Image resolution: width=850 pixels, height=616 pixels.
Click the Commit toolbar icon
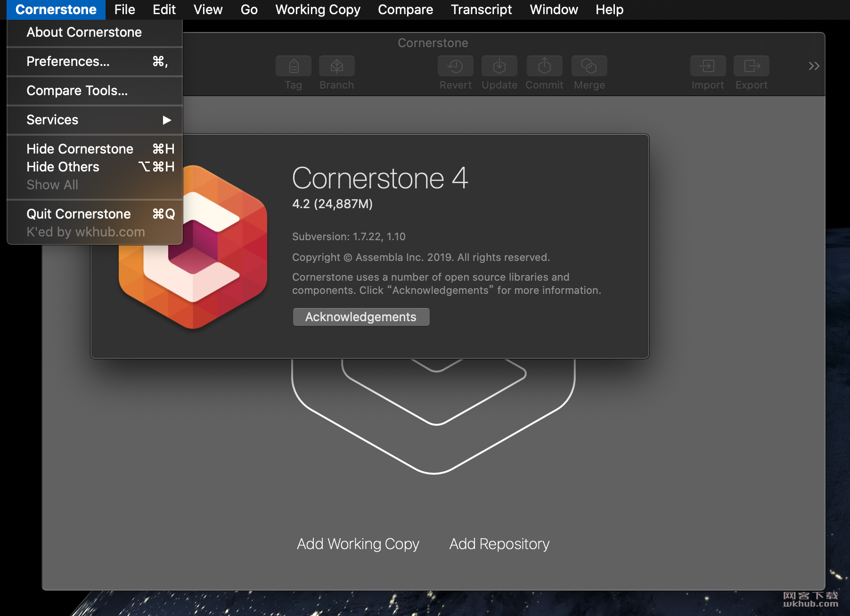[x=544, y=66]
